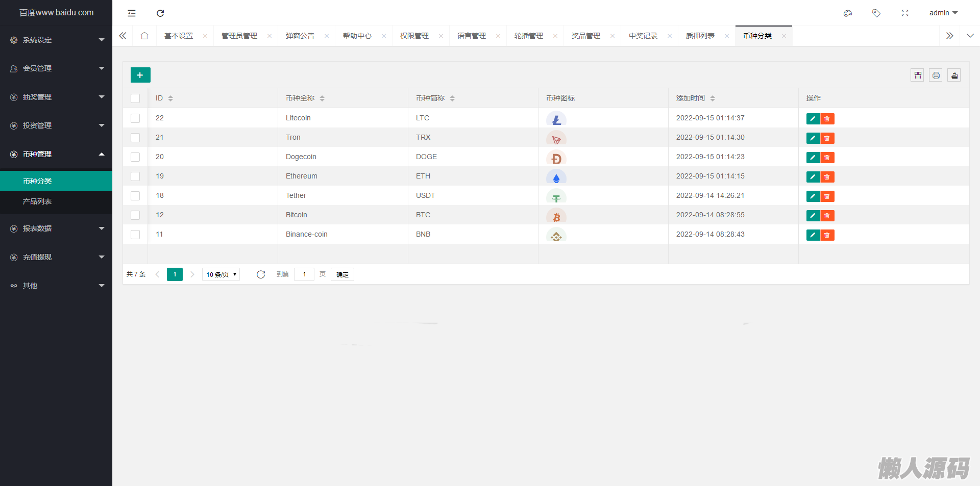
Task: Click the export icon above the table
Action: tap(954, 75)
